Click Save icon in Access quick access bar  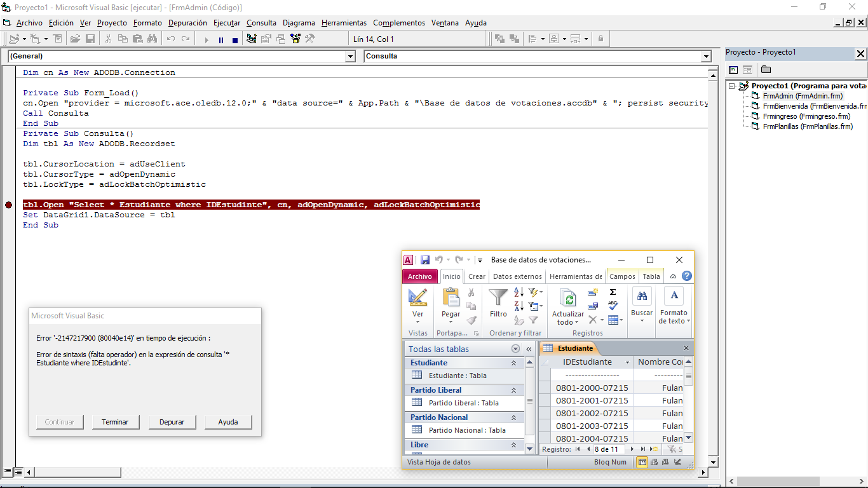[425, 260]
